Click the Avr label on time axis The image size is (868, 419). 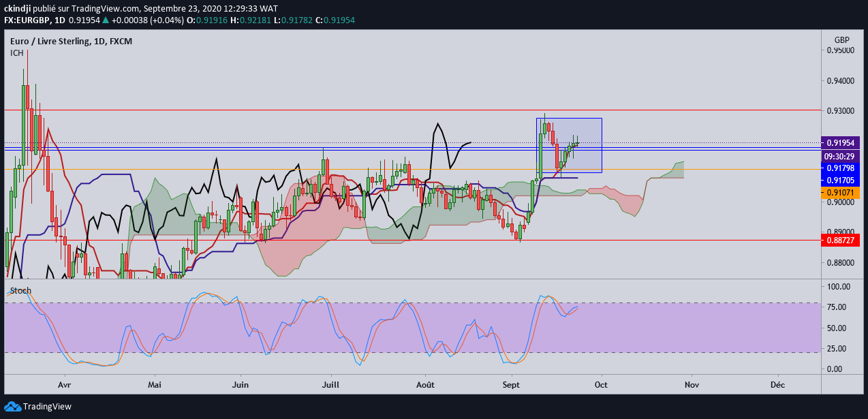pos(65,384)
